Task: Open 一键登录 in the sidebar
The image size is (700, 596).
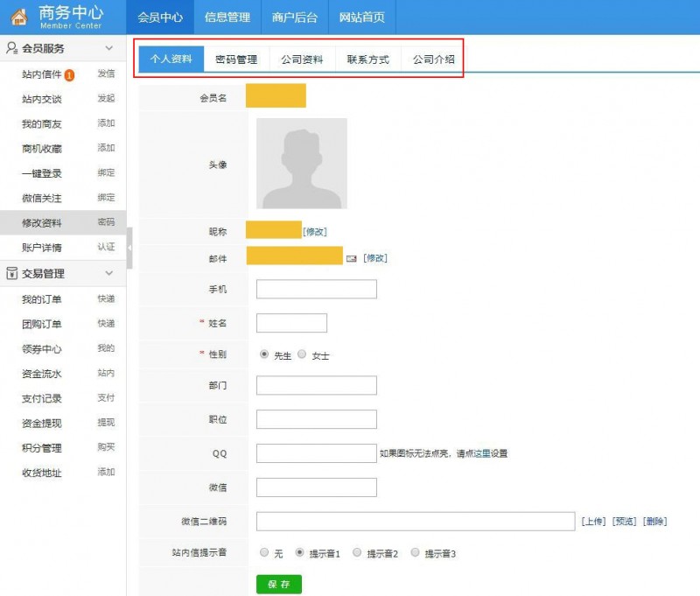Action: click(x=41, y=173)
